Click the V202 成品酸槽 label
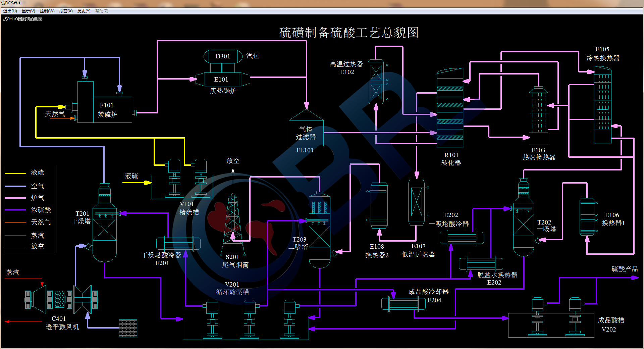The height and width of the screenshot is (349, 644). click(611, 325)
